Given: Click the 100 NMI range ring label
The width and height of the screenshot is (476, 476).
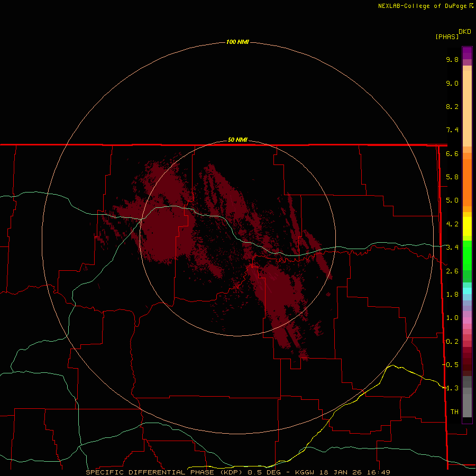Looking at the screenshot, I should [237, 42].
